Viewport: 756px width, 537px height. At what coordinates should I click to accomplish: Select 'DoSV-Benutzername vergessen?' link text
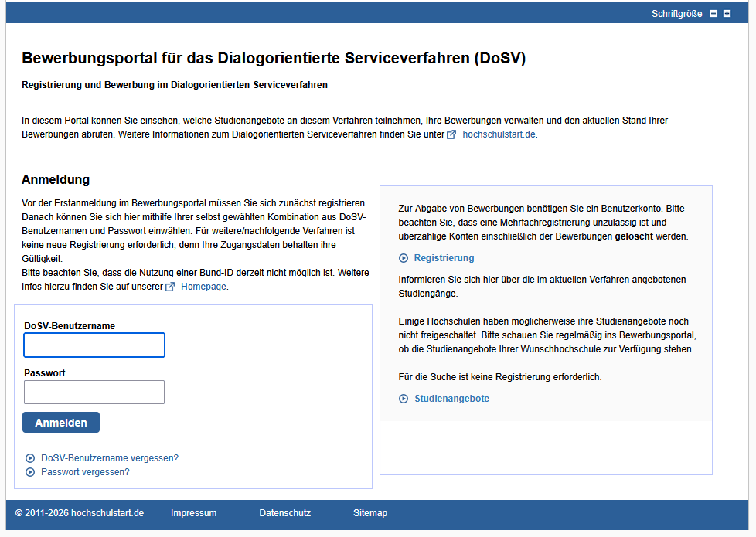[109, 458]
